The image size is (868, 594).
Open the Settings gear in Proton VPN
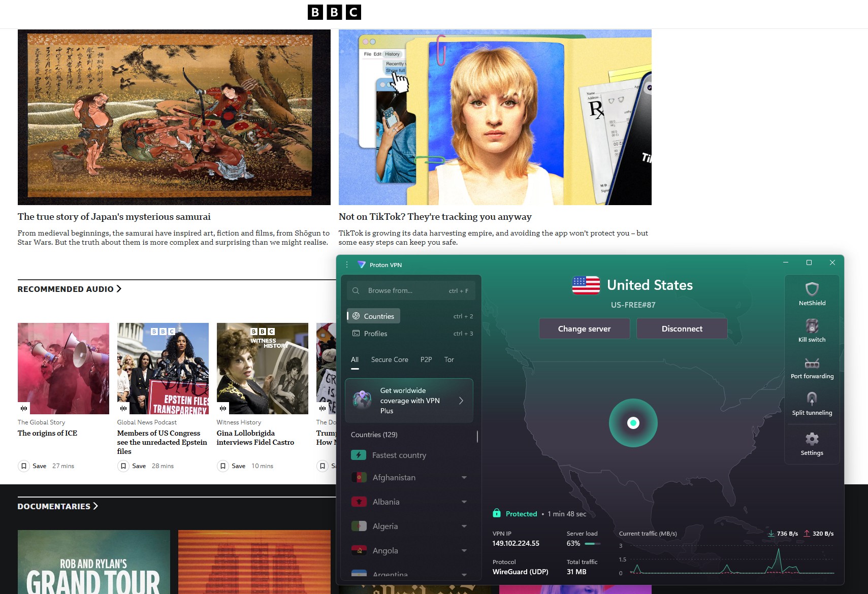(812, 439)
